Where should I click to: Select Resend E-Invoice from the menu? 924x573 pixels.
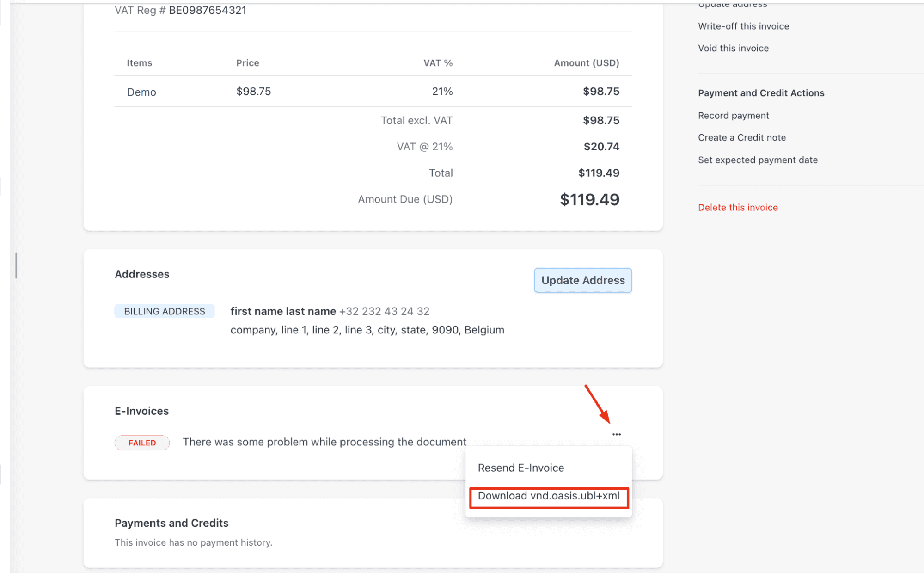point(520,468)
